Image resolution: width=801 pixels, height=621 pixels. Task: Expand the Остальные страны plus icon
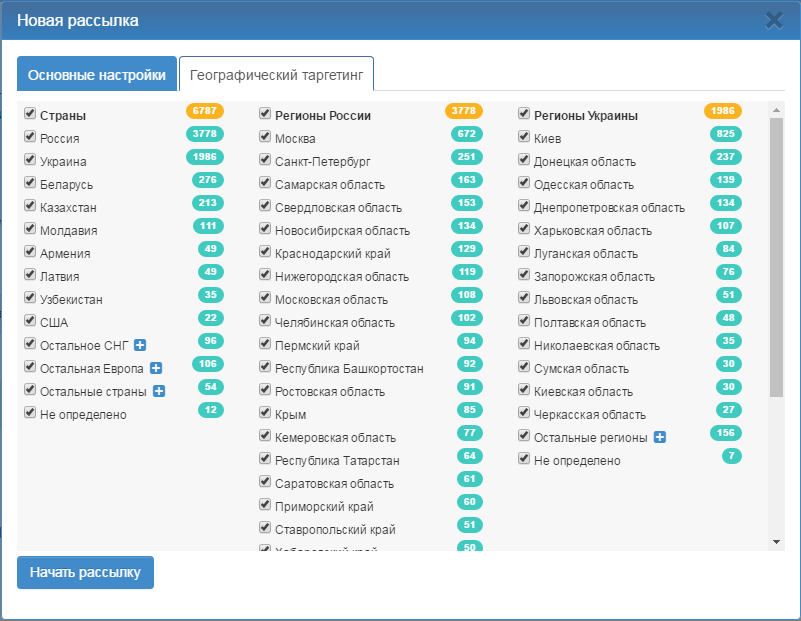click(158, 391)
